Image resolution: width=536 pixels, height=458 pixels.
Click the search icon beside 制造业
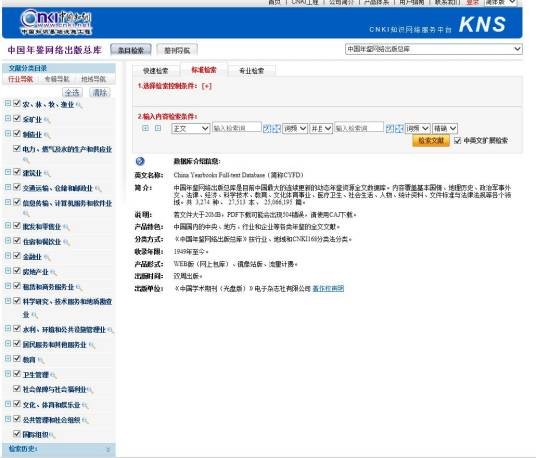(x=47, y=135)
